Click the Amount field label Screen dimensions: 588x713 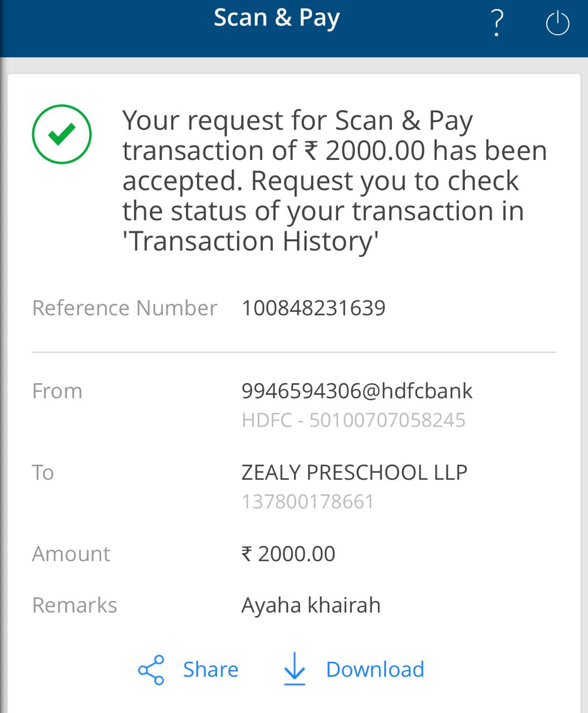point(71,554)
